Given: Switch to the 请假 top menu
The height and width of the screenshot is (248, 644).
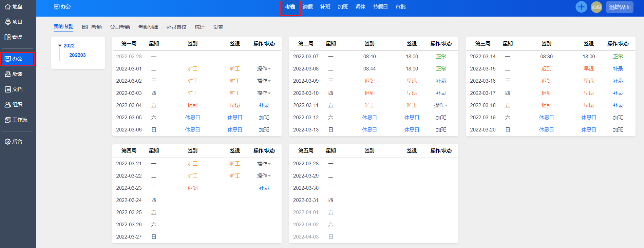Looking at the screenshot, I should coord(308,7).
